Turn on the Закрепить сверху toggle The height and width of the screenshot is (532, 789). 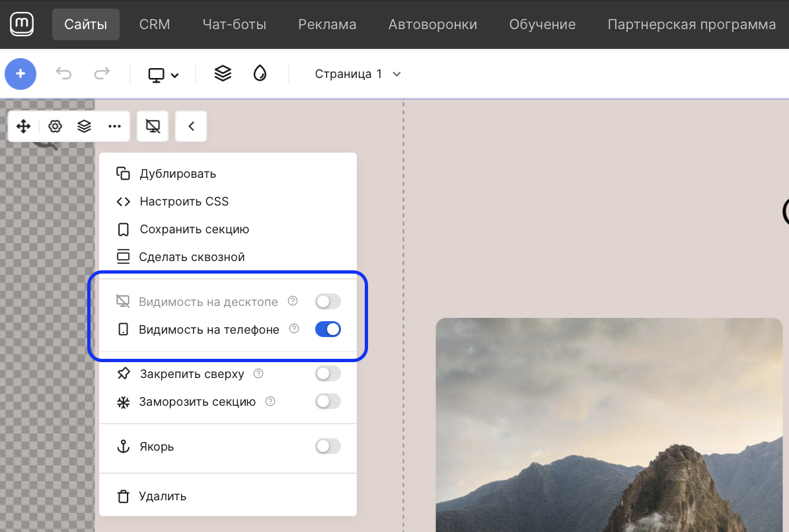[328, 373]
